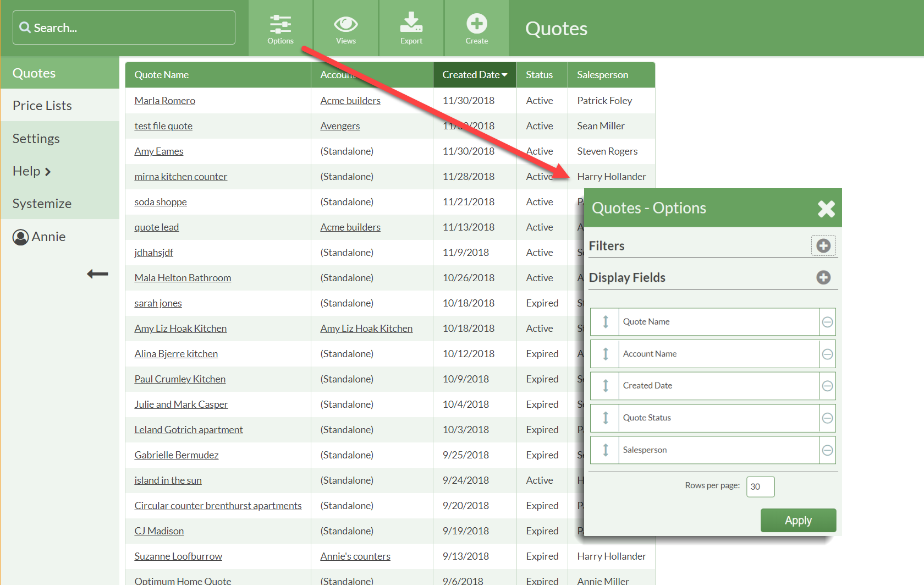Image resolution: width=924 pixels, height=585 pixels.
Task: Apply the options changes
Action: 798,520
